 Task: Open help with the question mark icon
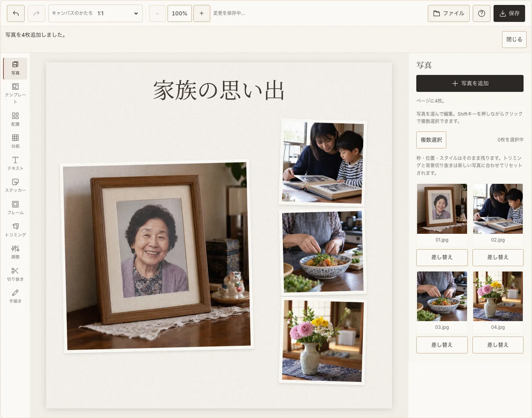(482, 13)
